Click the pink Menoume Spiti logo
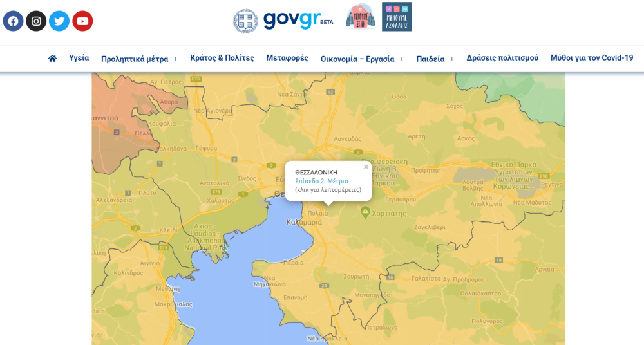The height and width of the screenshot is (345, 644). [360, 17]
